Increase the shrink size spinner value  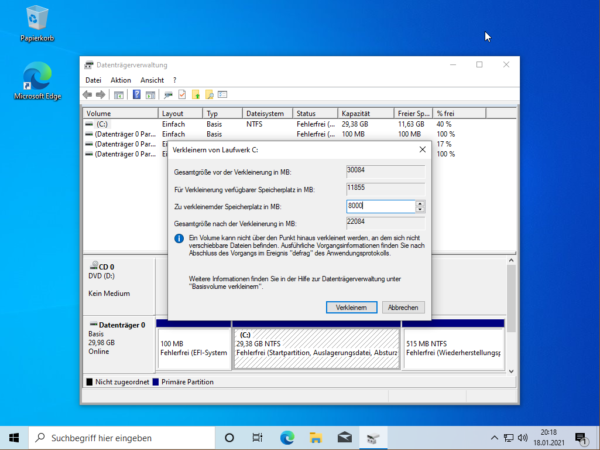click(x=420, y=203)
